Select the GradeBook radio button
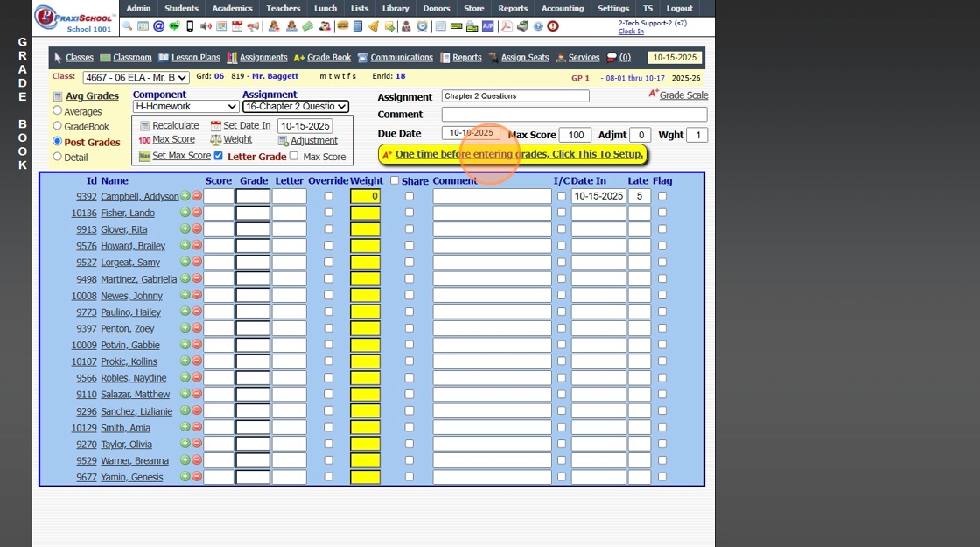Viewport: 980px width, 547px height. coord(58,126)
